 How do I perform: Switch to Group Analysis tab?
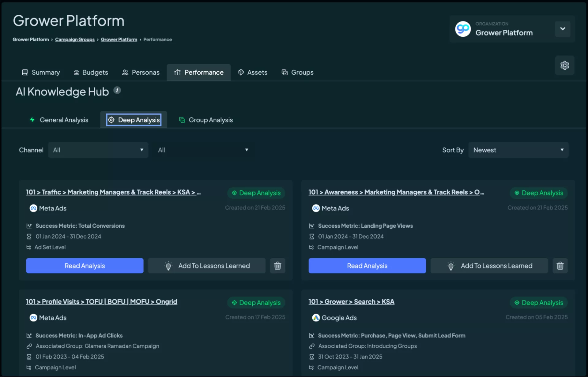(206, 120)
